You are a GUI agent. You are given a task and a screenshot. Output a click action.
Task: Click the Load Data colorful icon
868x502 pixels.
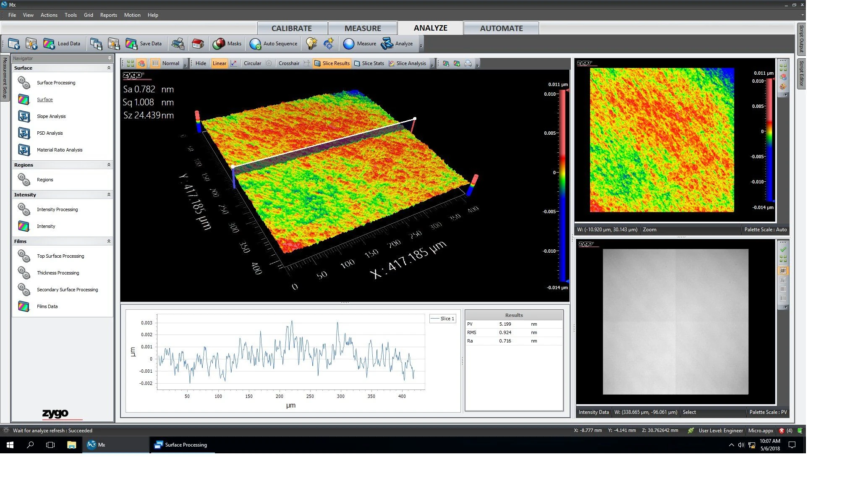[49, 44]
